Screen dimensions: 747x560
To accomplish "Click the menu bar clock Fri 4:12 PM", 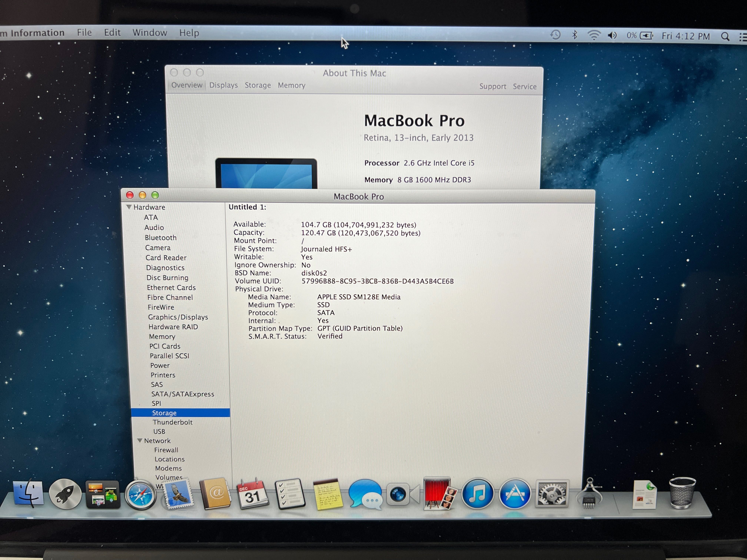I will pyautogui.click(x=685, y=36).
